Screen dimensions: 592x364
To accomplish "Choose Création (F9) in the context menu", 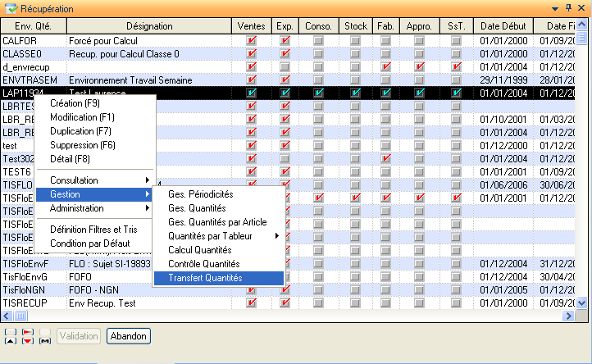I will pyautogui.click(x=75, y=102).
